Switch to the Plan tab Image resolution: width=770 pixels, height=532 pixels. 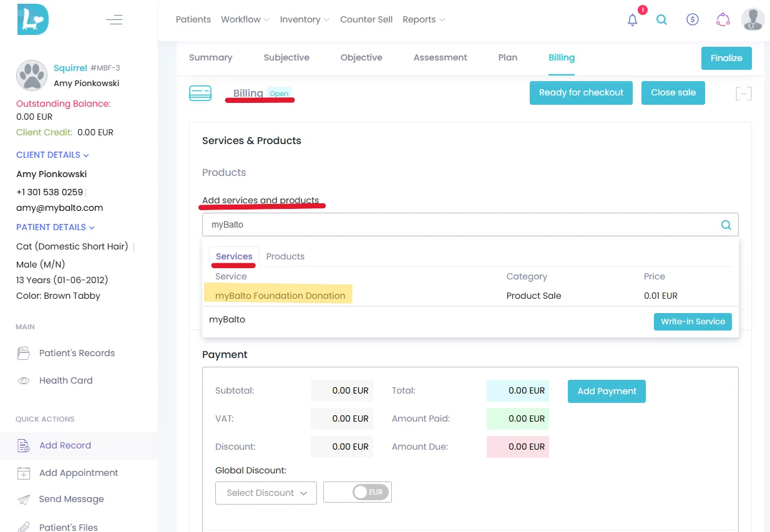(507, 57)
